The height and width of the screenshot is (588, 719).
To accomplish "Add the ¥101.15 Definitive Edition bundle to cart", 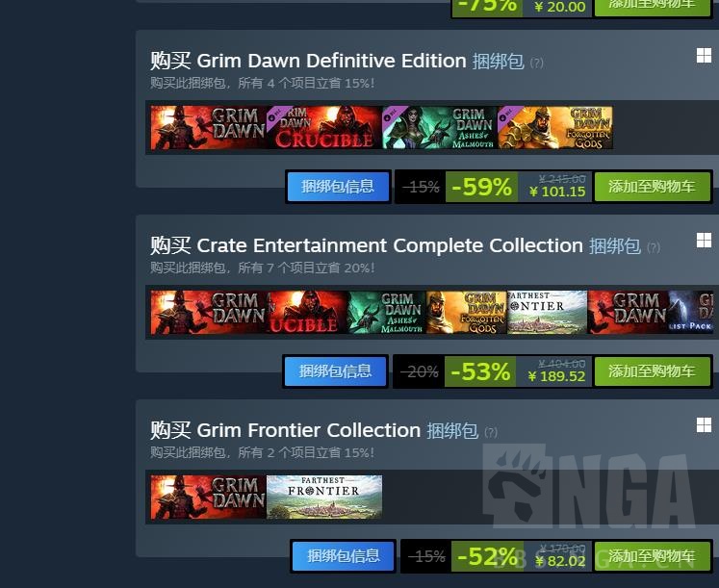I will point(652,187).
